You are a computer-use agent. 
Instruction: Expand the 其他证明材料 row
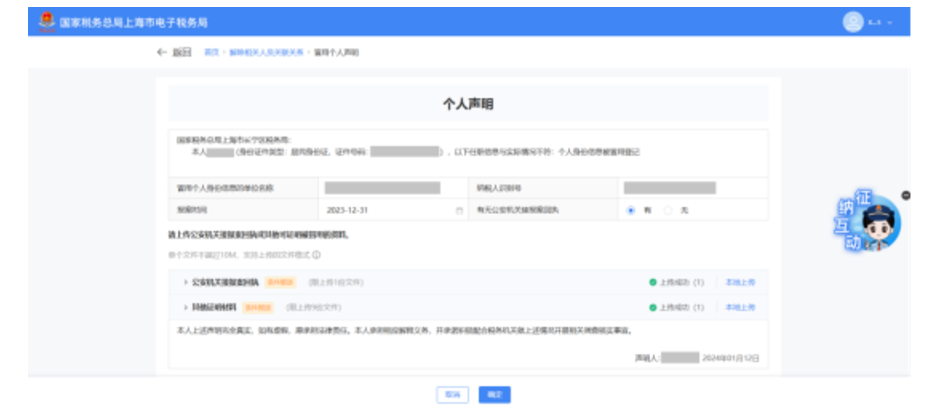[185, 307]
